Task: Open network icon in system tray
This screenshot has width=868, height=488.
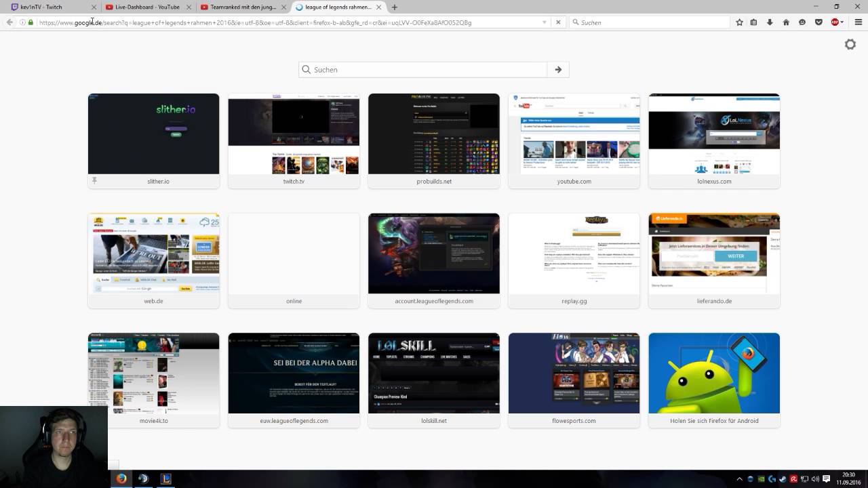Action: (804, 479)
